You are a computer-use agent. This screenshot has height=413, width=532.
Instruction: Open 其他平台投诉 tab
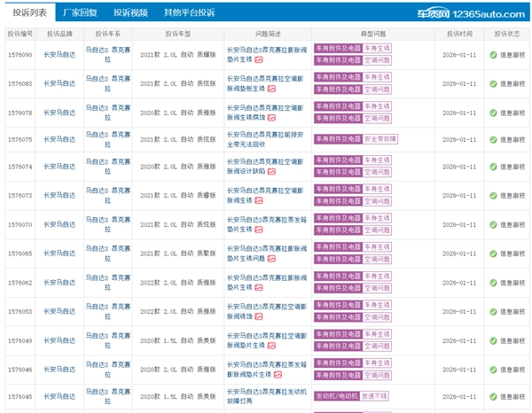(190, 13)
